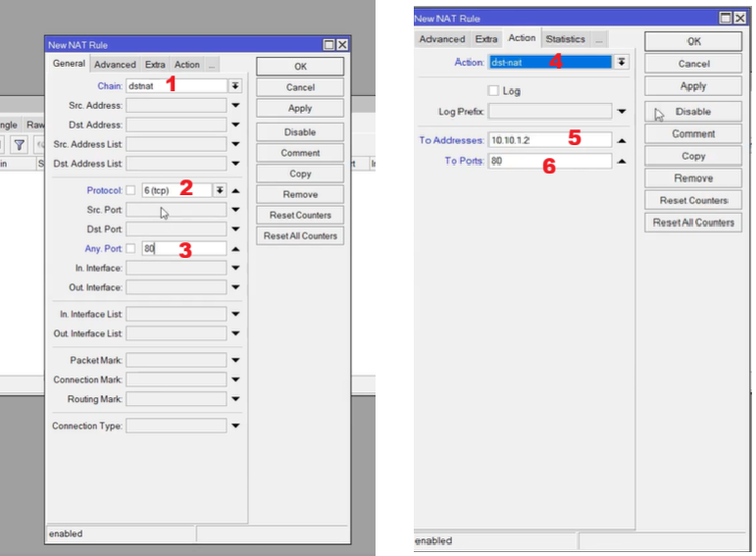Viewport: 756px width, 556px height.
Task: Toggle the negate checkbox beside Any. Port
Action: point(131,248)
